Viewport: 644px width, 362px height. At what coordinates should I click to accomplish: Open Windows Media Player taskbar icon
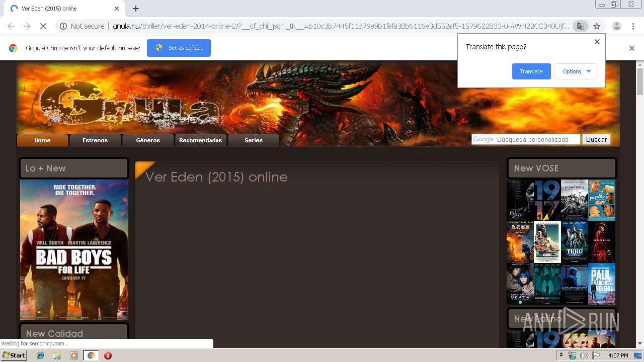pos(74,355)
